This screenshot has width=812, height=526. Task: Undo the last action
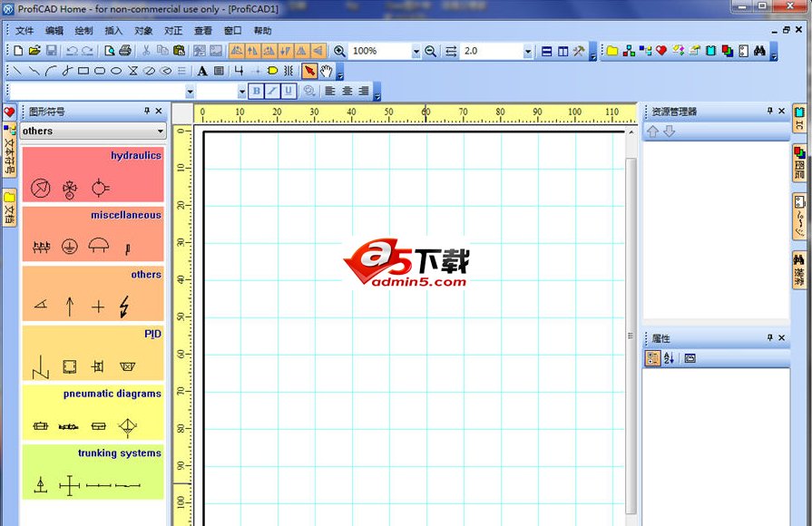tap(72, 51)
